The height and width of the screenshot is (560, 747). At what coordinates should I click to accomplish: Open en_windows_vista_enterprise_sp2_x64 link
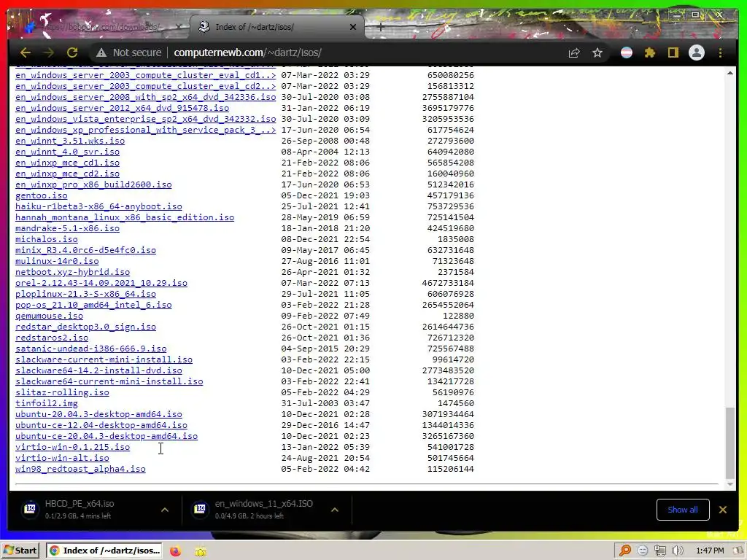(145, 119)
